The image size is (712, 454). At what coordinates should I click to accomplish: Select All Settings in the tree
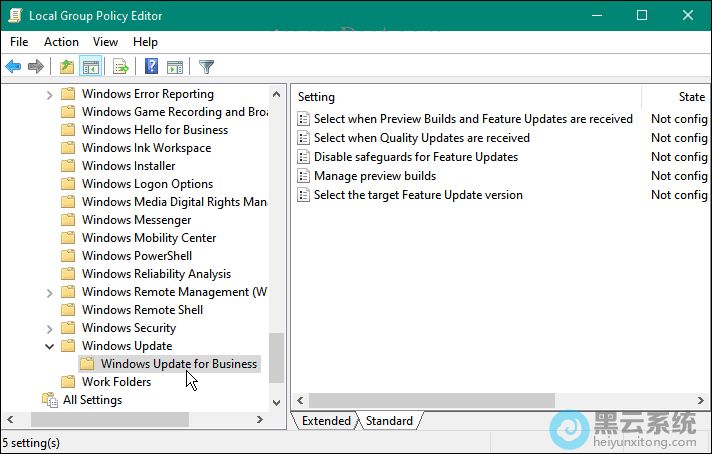coord(92,400)
